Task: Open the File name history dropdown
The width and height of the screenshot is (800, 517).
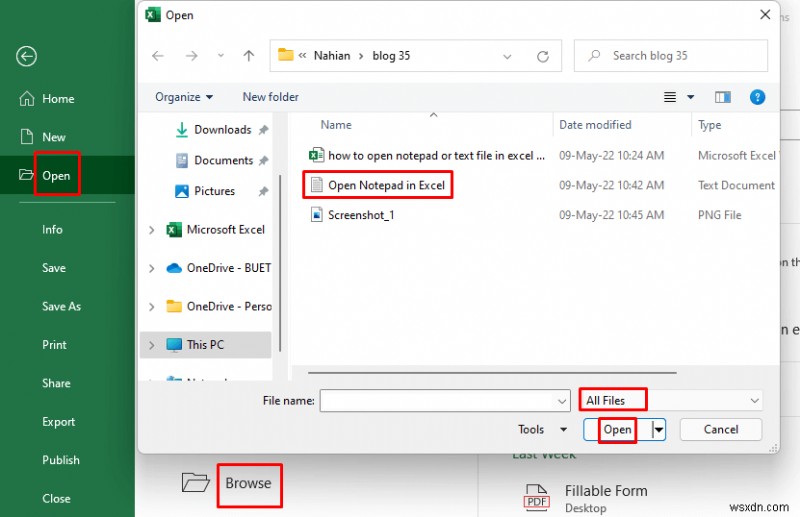Action: (562, 402)
